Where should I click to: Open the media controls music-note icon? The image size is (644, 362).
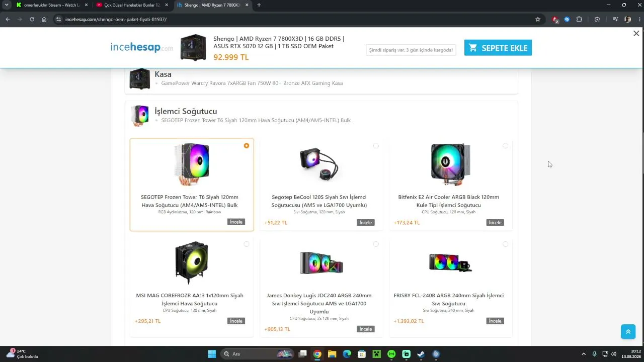coord(615,19)
